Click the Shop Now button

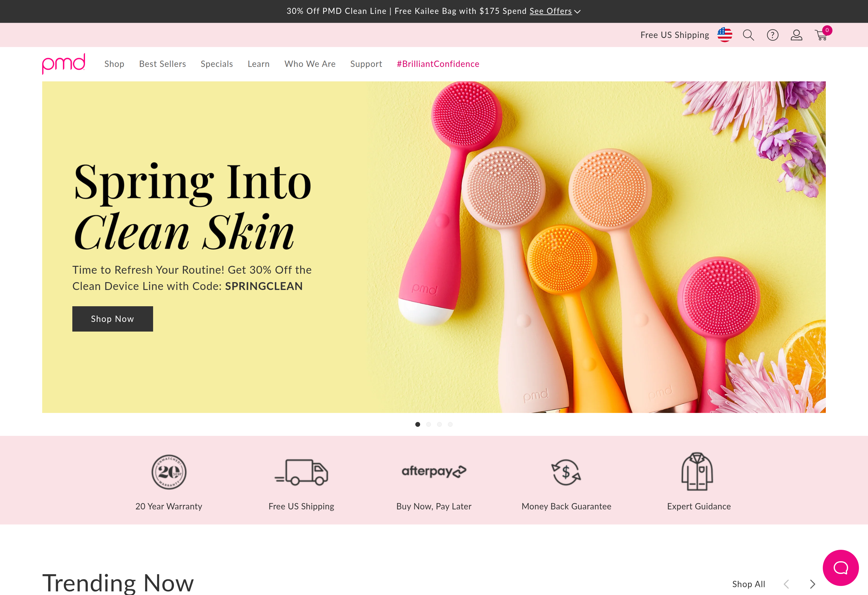click(x=112, y=319)
